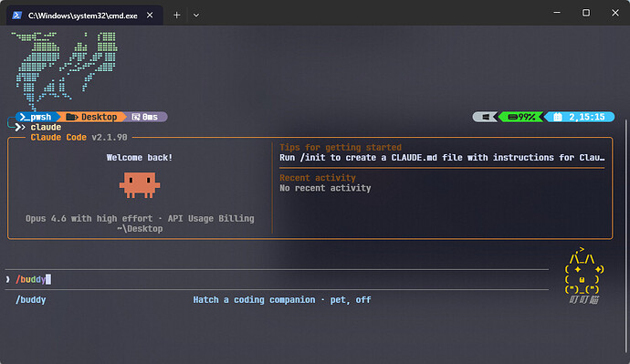The image size is (630, 364).
Task: Click the No recent activity text
Action: pyautogui.click(x=325, y=188)
